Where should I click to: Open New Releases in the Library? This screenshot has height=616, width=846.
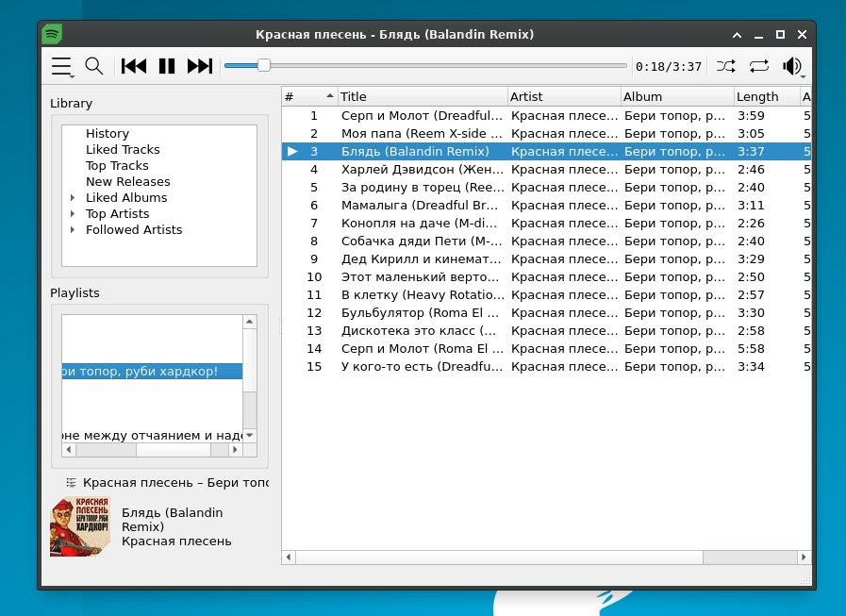pyautogui.click(x=128, y=181)
